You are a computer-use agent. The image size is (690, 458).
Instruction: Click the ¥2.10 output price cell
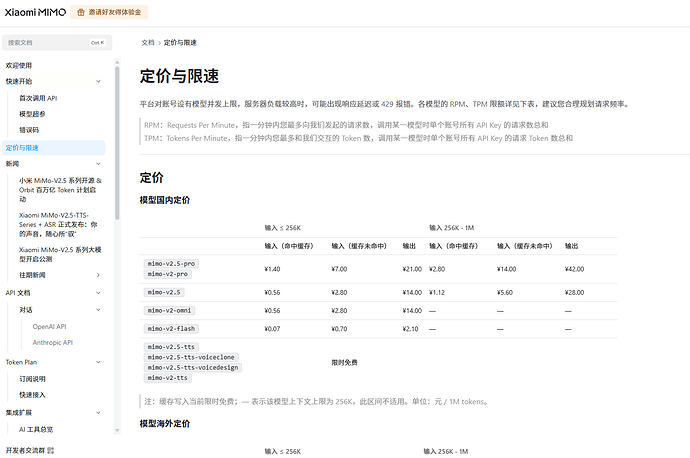click(x=411, y=329)
